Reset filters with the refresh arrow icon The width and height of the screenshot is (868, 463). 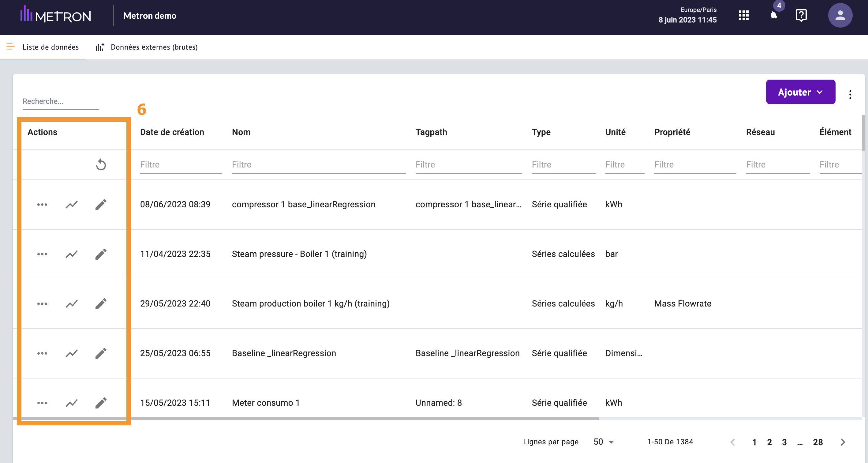pyautogui.click(x=101, y=164)
